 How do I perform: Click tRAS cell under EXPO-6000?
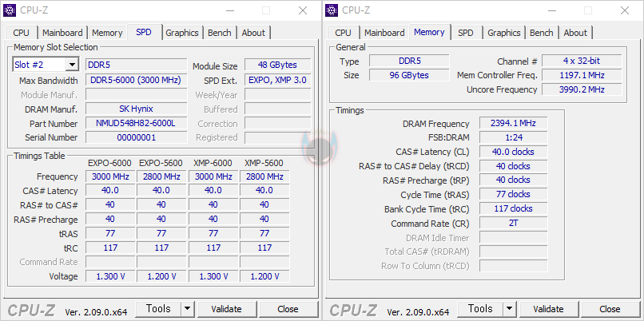point(110,234)
